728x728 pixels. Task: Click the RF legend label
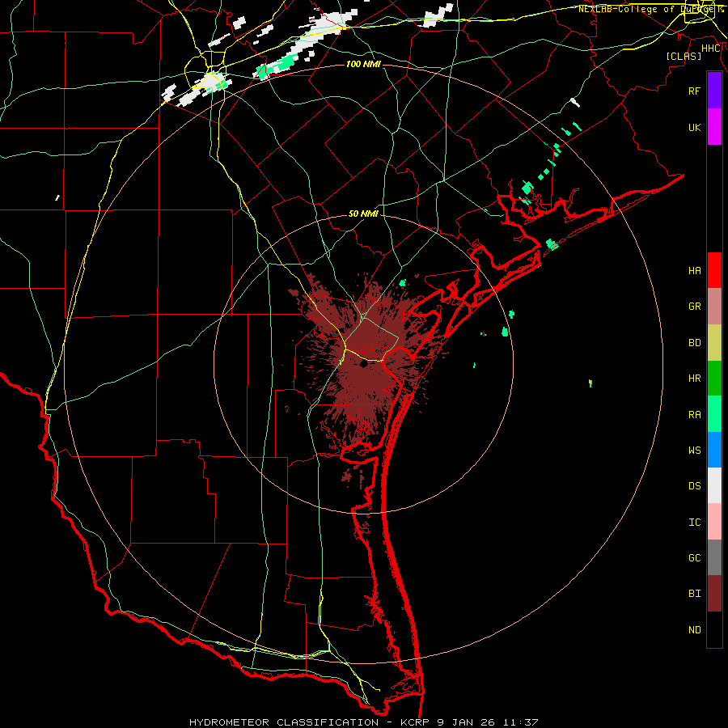(694, 91)
